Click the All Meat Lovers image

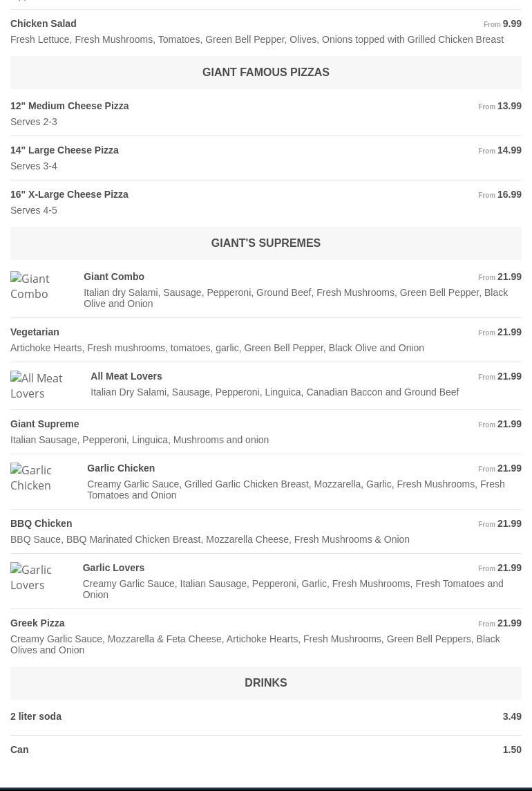44,386
